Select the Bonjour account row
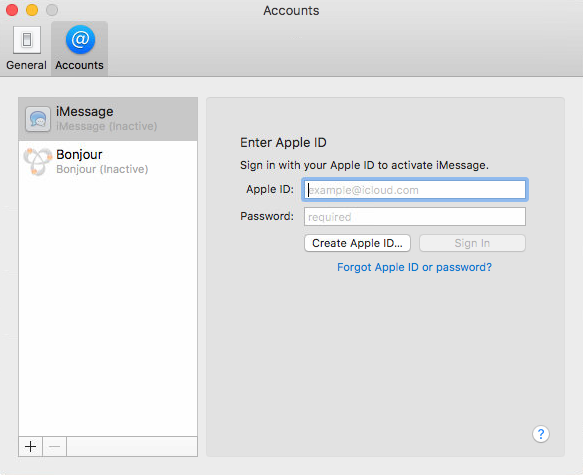Viewport: 583px width, 475px height. [x=108, y=162]
